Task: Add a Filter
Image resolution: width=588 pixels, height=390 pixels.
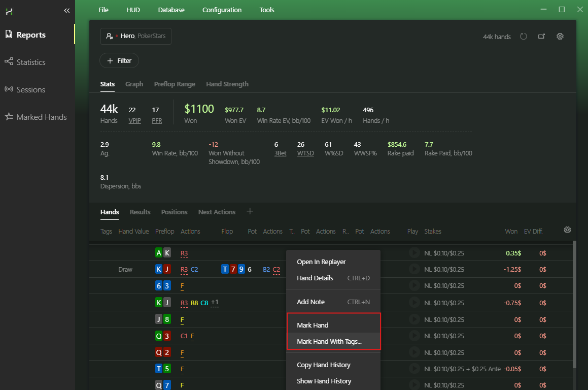Action: coord(119,60)
